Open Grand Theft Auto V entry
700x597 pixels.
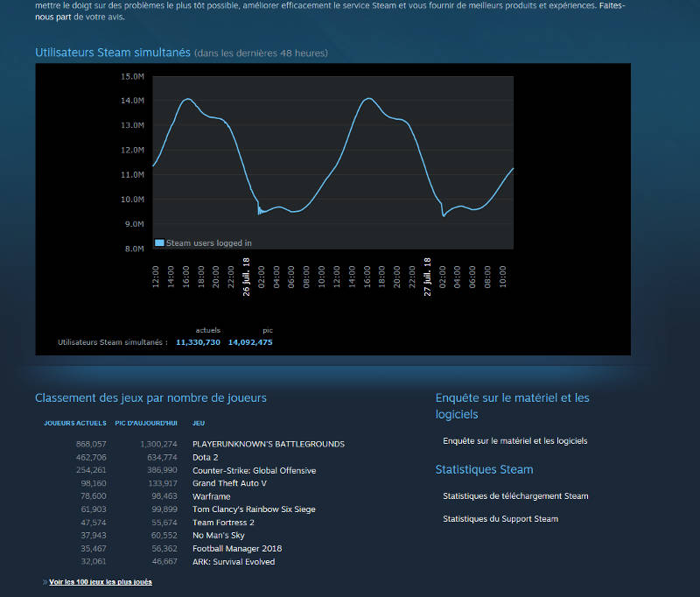tap(229, 483)
